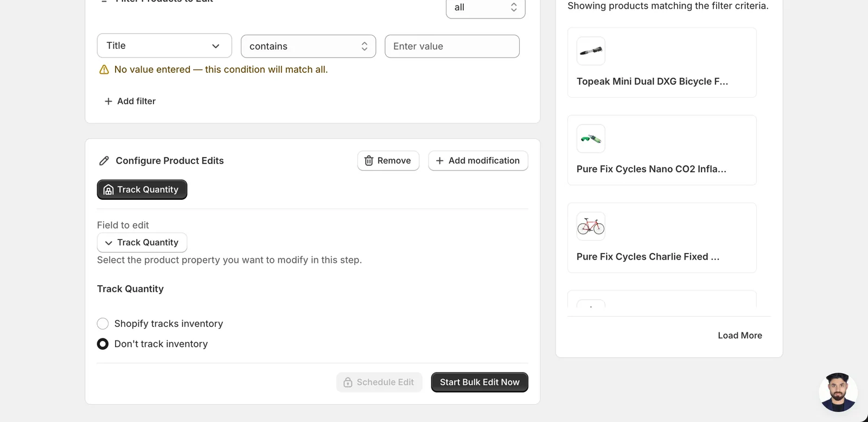868x422 pixels.
Task: Select Don't track inventory radio button
Action: [103, 344]
